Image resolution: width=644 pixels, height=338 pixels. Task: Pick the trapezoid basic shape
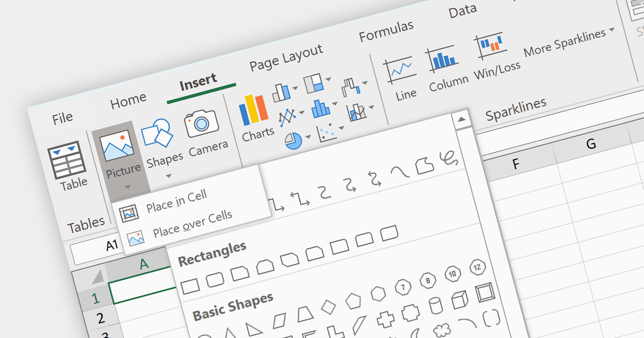304,313
